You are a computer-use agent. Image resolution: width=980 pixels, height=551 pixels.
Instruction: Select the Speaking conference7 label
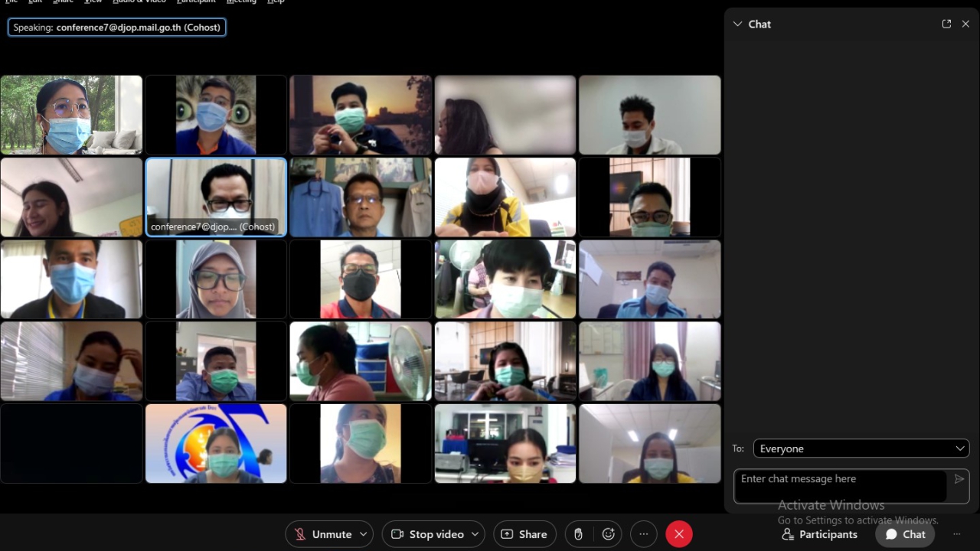tap(117, 27)
